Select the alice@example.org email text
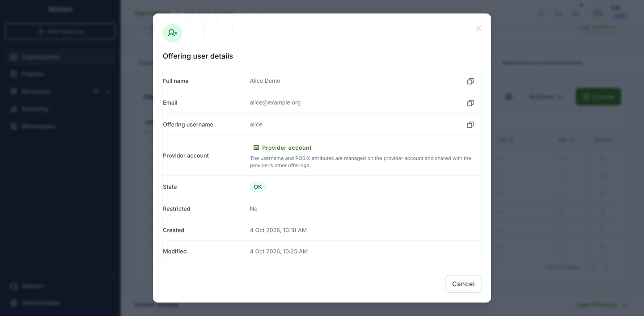The width and height of the screenshot is (644, 316). [275, 102]
